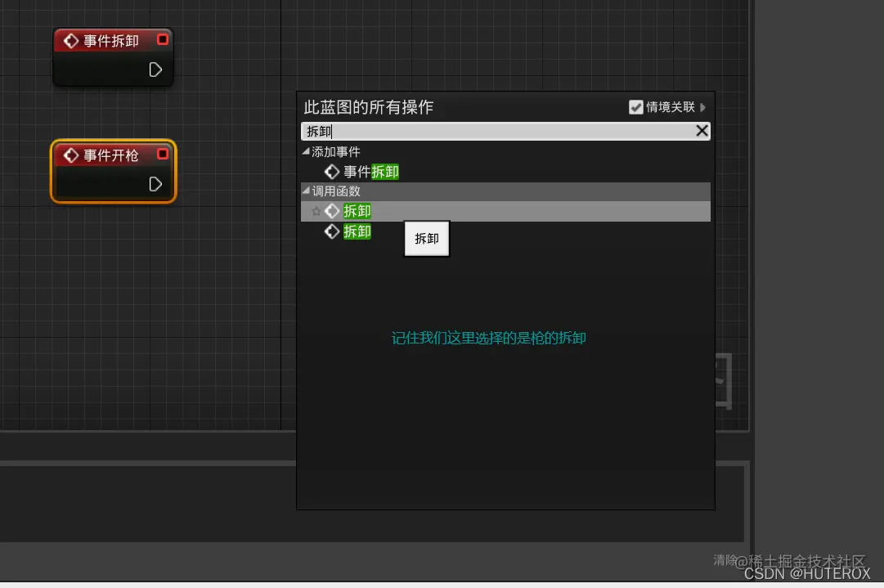Click the red delegate pin on 事件拆卸 node
This screenshot has width=884, height=588.
163,39
